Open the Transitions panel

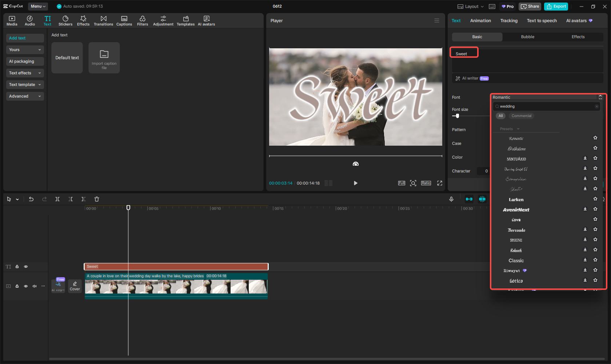103,21
